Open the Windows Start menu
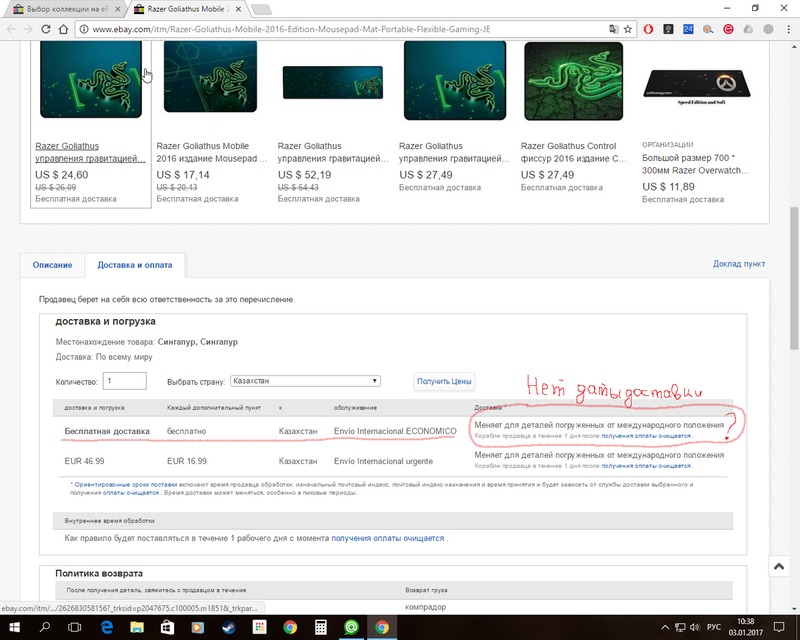The image size is (800, 640). [14, 627]
